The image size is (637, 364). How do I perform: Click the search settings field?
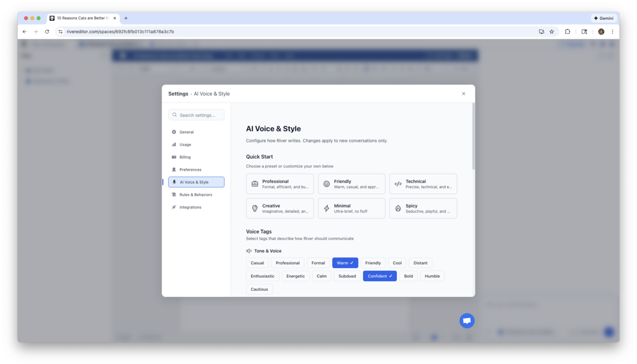tap(196, 115)
